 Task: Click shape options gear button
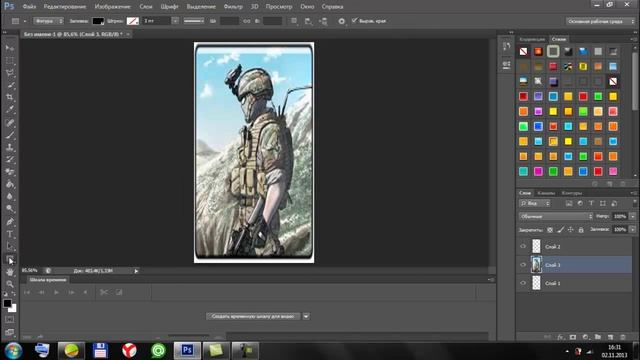(342, 21)
